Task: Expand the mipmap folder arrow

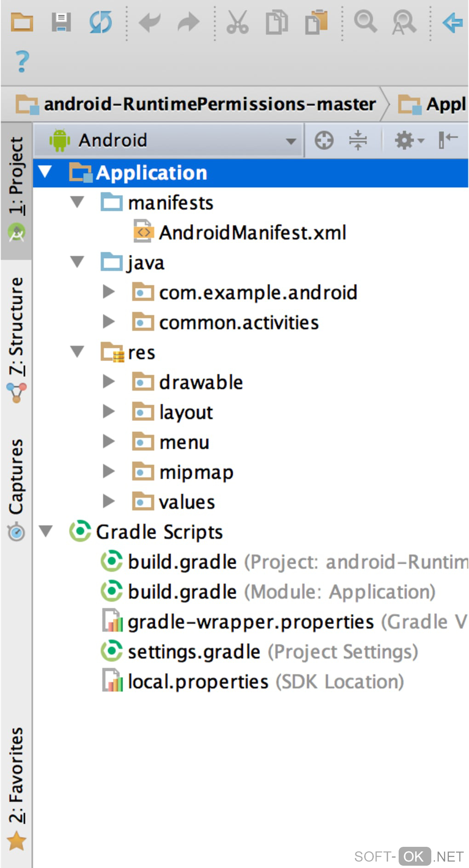Action: tap(109, 471)
